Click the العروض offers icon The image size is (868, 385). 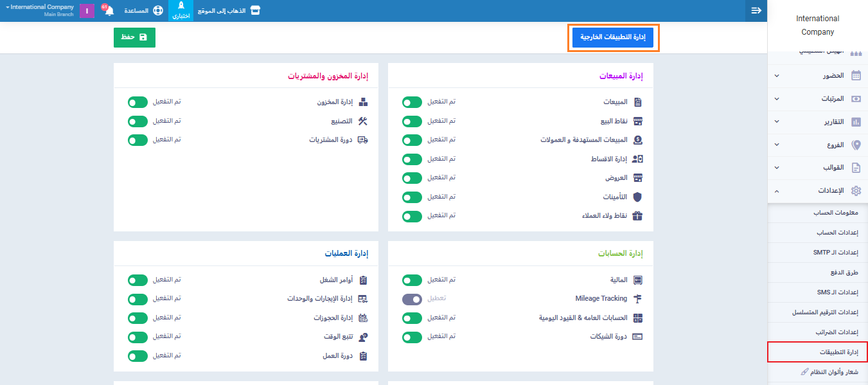(638, 177)
